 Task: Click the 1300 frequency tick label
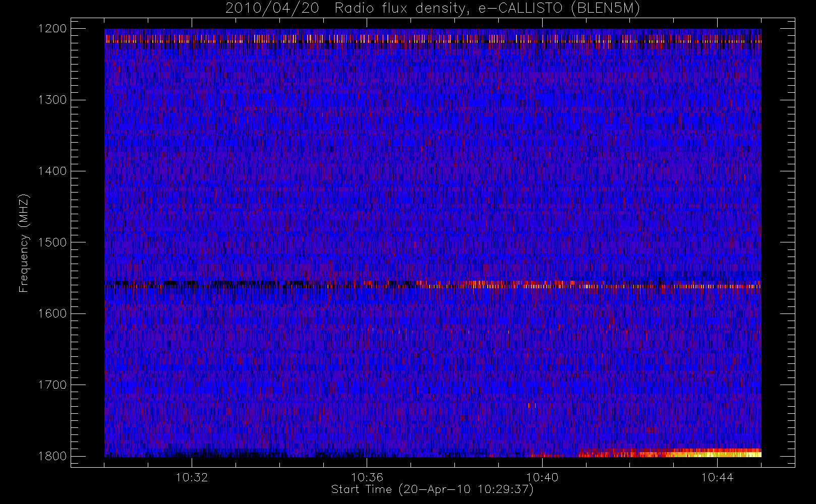[x=52, y=100]
